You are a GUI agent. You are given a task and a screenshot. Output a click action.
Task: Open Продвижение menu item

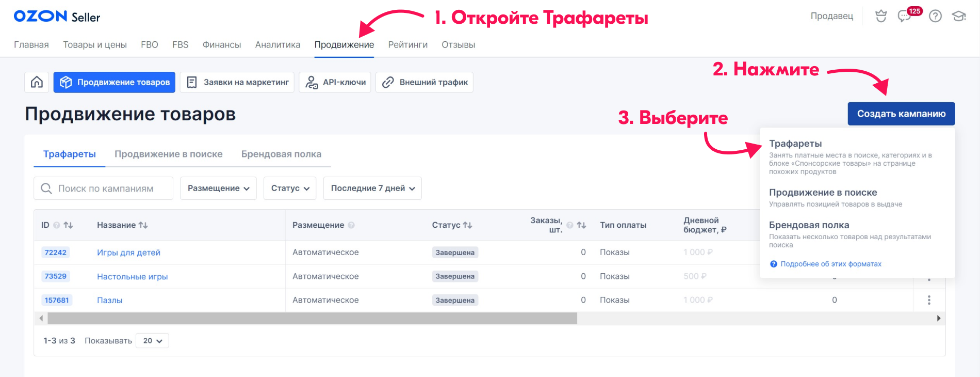click(x=344, y=45)
